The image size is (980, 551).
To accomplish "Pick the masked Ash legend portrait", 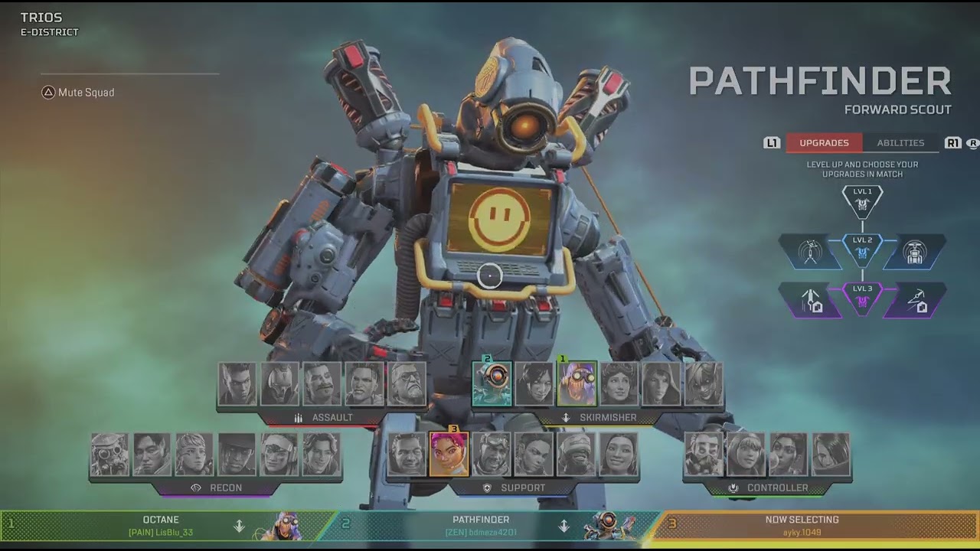I will (x=280, y=384).
